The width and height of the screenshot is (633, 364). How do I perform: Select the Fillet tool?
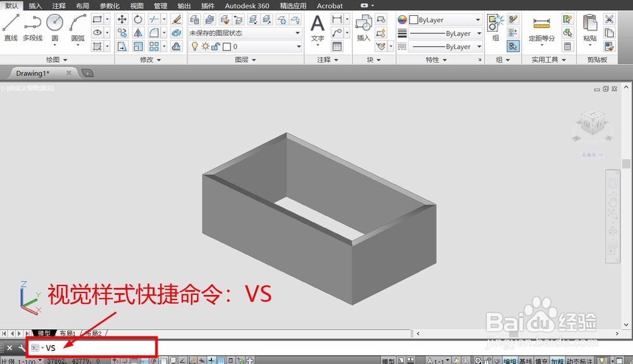pos(154,33)
